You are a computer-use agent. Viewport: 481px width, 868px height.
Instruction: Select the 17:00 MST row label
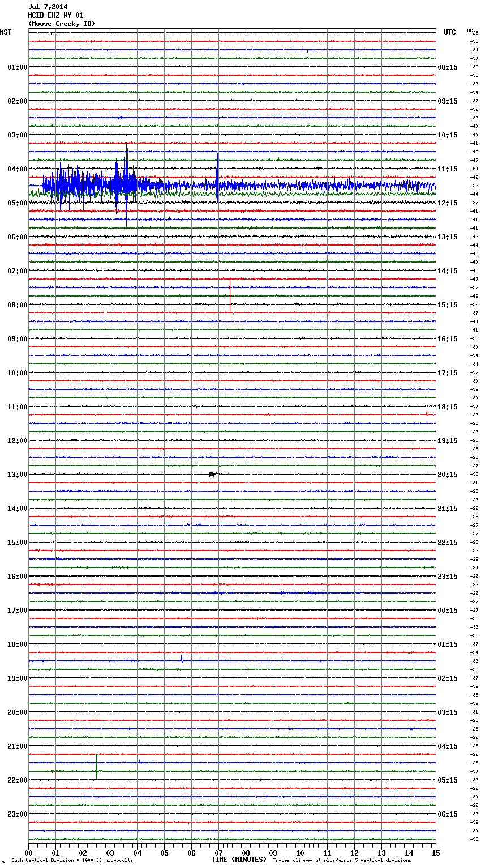click(18, 611)
